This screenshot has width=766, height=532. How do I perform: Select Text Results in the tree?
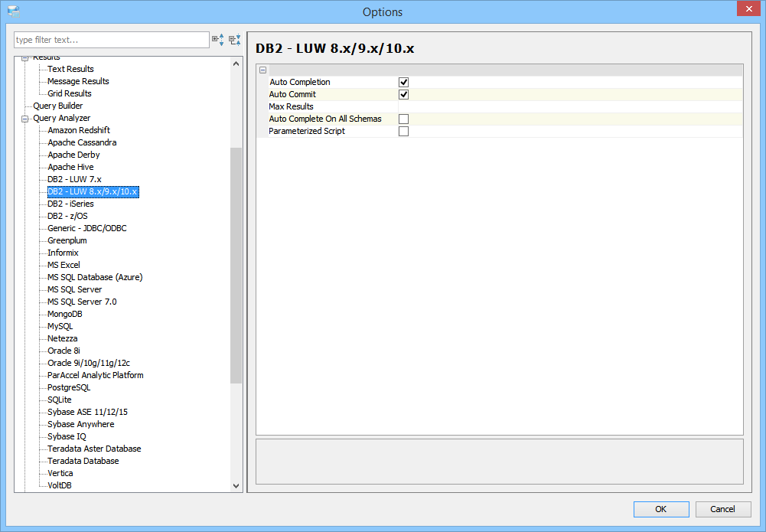(x=70, y=69)
